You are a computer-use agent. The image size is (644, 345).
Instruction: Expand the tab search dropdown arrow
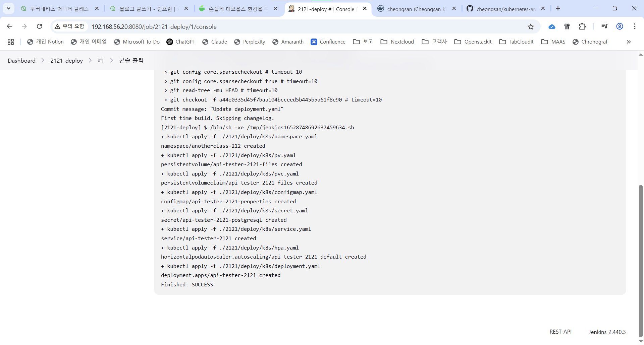9,8
